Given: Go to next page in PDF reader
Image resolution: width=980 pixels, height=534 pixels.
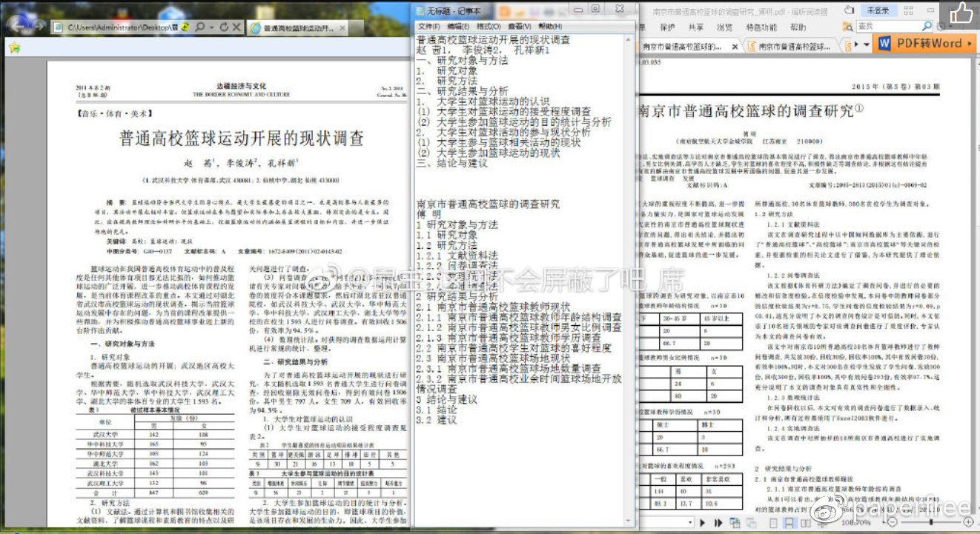Looking at the screenshot, I should pos(703,522).
